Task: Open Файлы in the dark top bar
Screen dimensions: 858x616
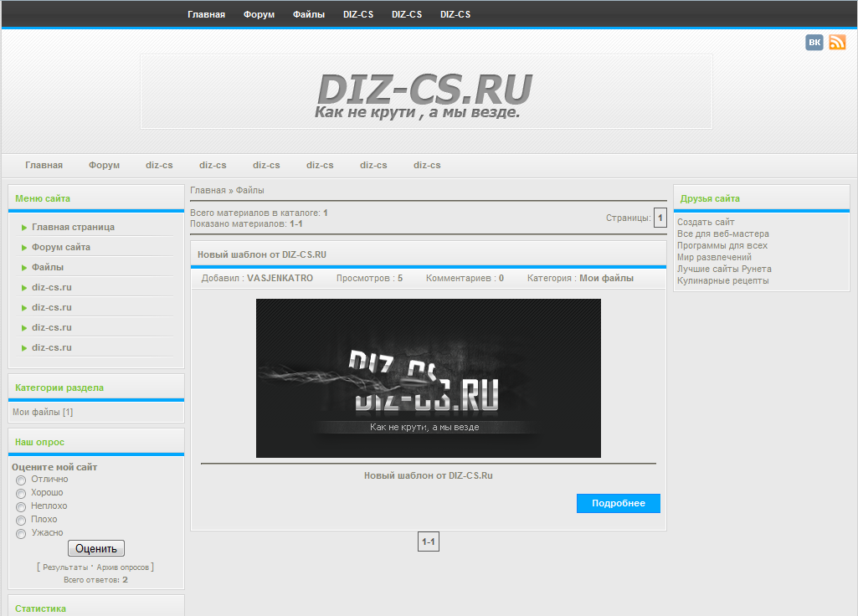Action: (x=309, y=14)
